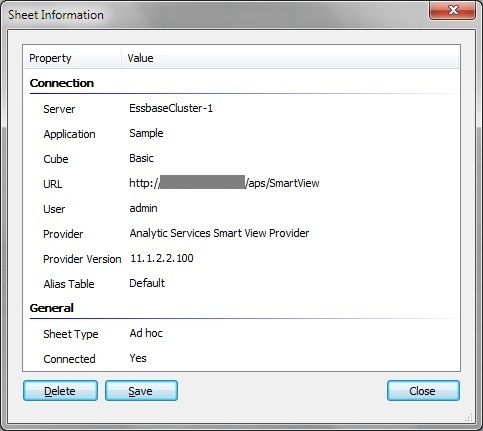Screen dimensions: 483x431
Task: Click the Sample application value
Action: [146, 133]
